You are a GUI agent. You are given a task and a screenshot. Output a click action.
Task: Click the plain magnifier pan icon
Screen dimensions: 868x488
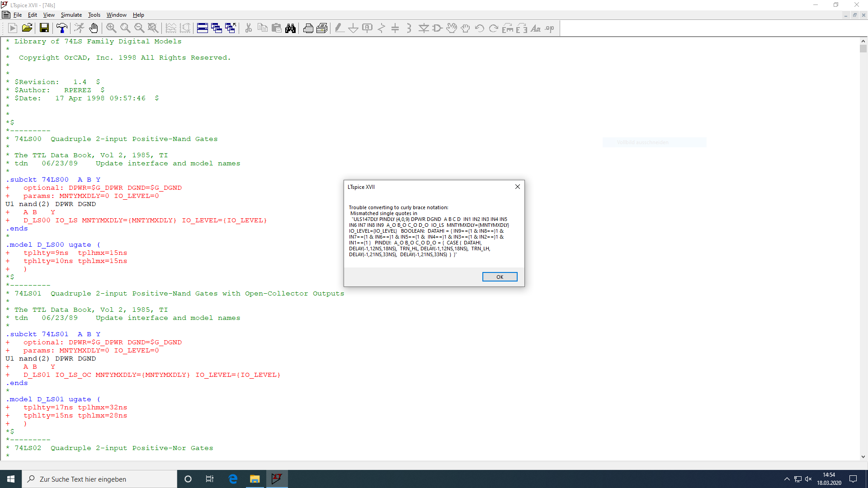pyautogui.click(x=125, y=28)
